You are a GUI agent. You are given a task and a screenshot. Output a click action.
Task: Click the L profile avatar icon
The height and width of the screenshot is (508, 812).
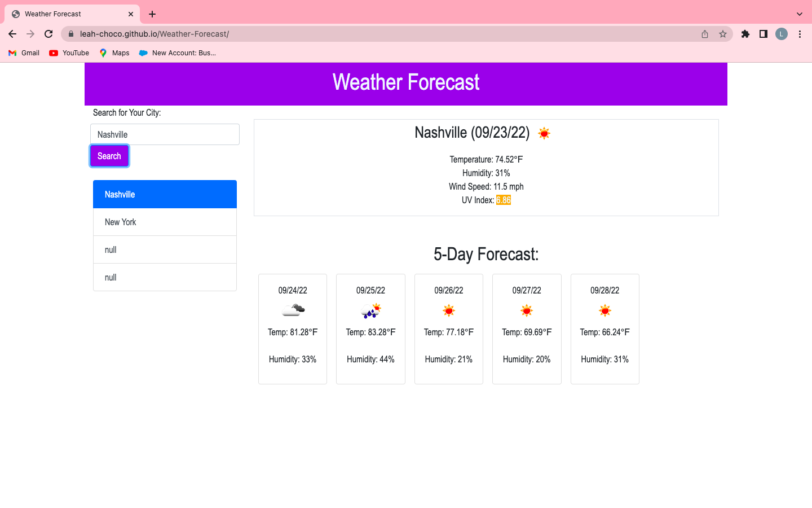(x=781, y=34)
